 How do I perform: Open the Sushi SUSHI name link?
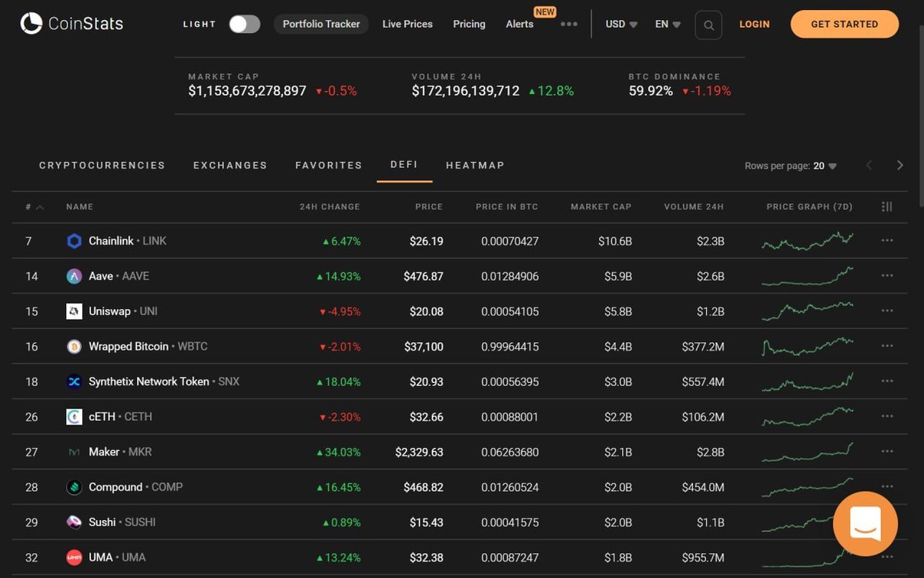click(122, 523)
